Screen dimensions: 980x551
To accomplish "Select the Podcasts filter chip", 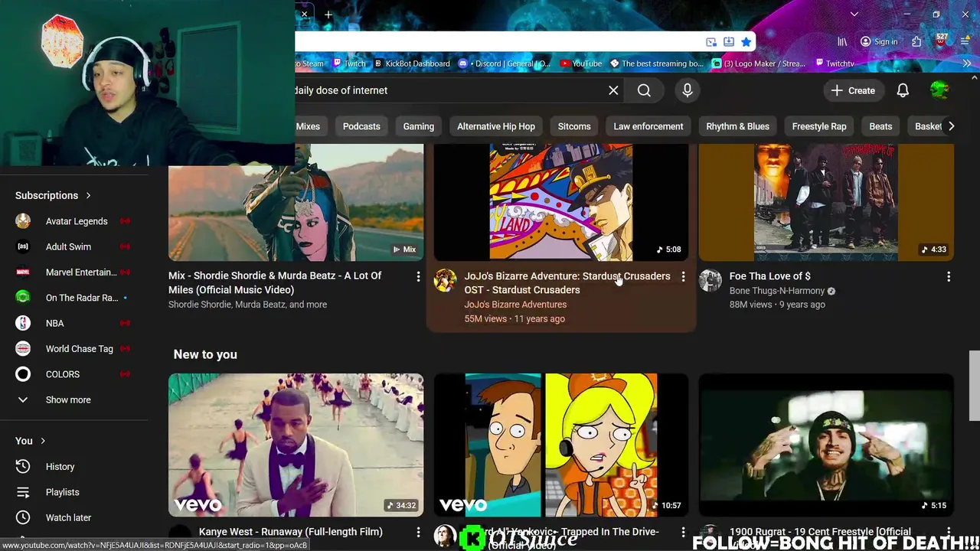I will (x=361, y=126).
